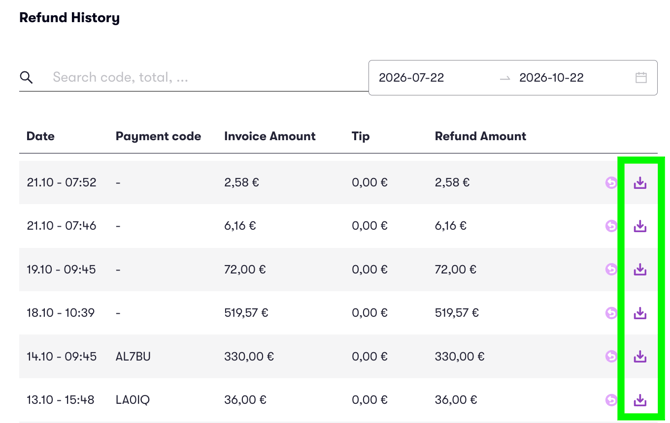Click date 13.10 - 15:48
The width and height of the screenshot is (670, 423).
click(x=60, y=400)
